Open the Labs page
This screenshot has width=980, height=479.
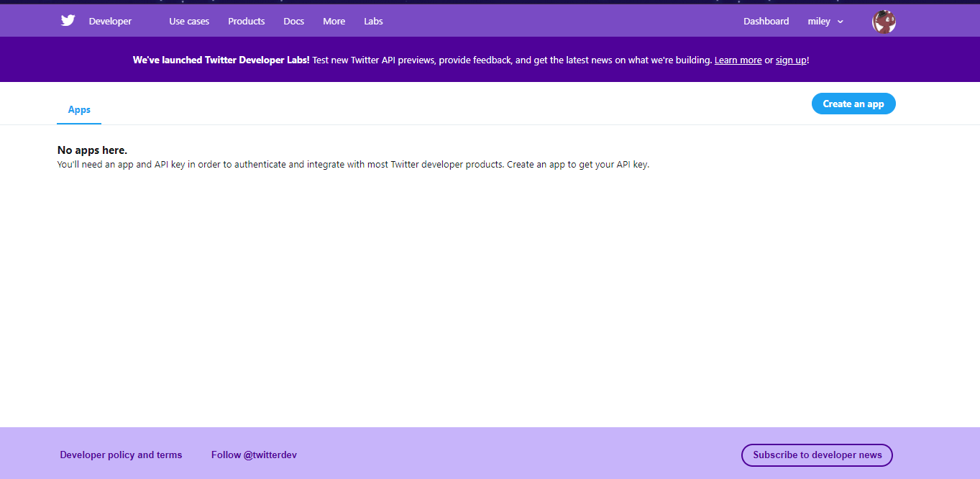pyautogui.click(x=372, y=21)
